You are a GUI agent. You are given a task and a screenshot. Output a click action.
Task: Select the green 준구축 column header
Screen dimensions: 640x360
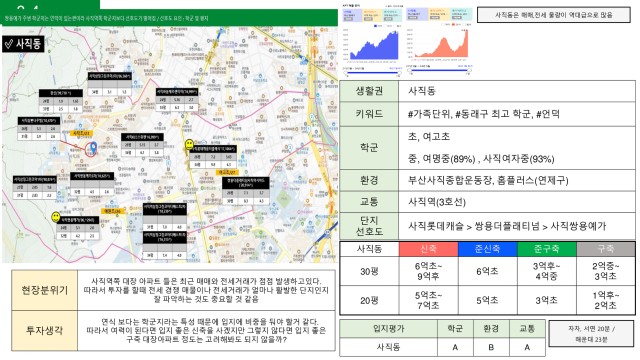tap(547, 249)
